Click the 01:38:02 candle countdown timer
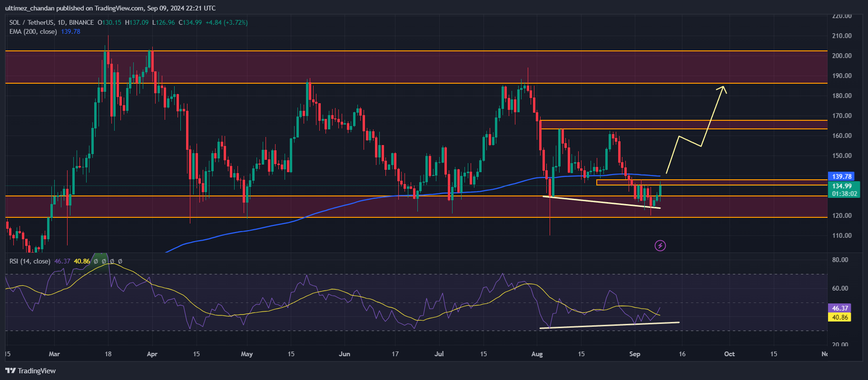 845,194
